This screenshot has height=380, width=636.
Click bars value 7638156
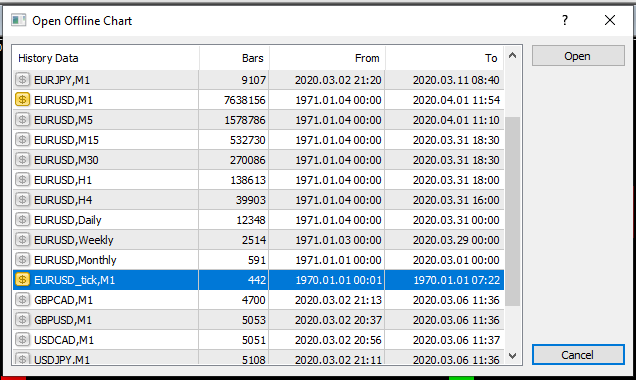tap(245, 100)
